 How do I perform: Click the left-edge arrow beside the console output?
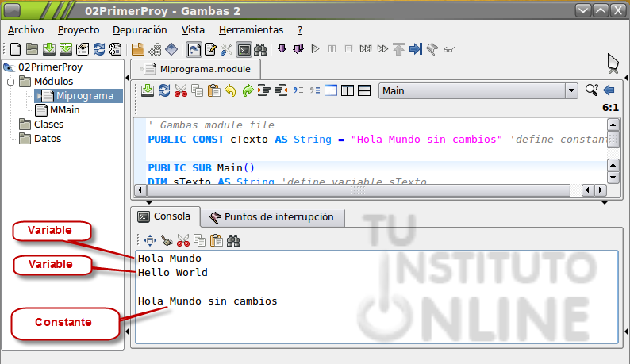(x=128, y=331)
